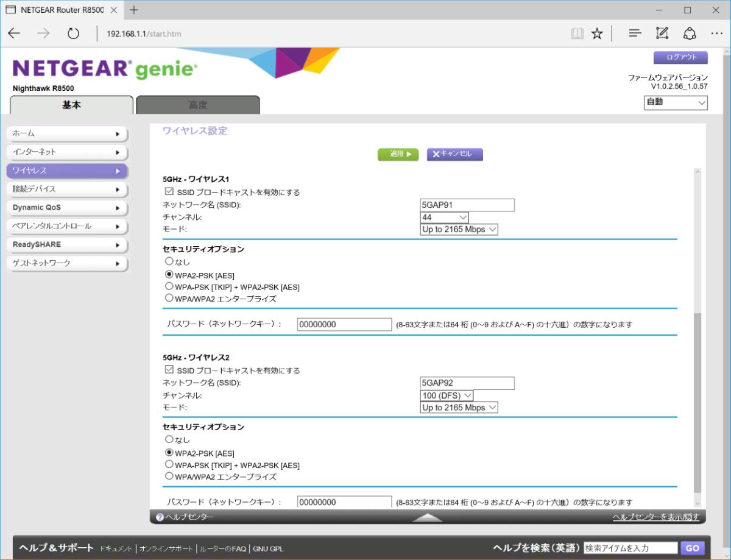
Task: Click the browser refresh icon
Action: [x=74, y=34]
